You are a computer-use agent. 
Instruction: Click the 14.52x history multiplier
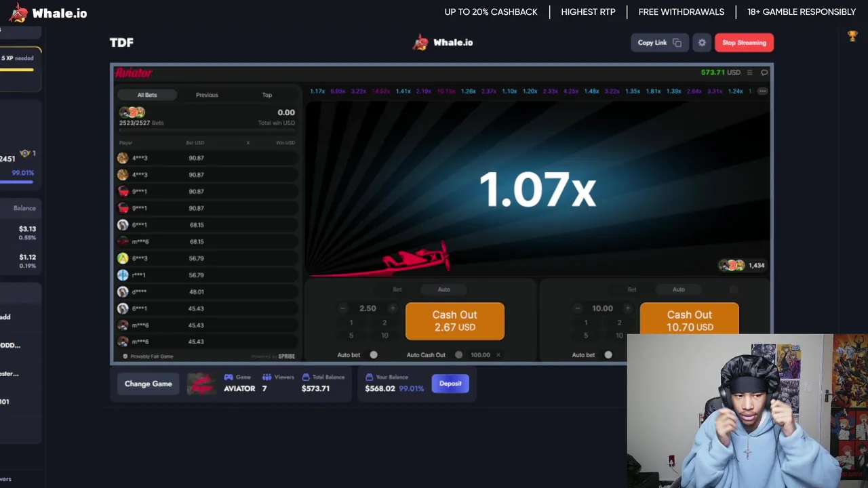coord(381,91)
